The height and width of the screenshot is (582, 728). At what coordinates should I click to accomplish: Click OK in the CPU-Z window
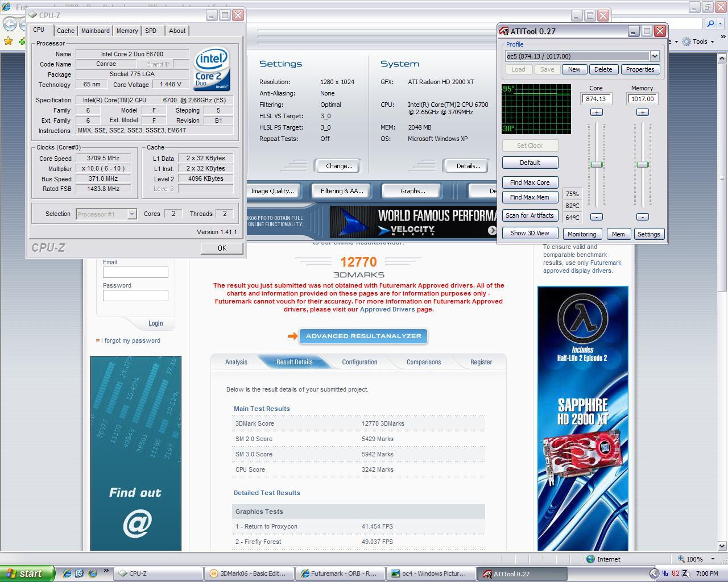point(222,248)
